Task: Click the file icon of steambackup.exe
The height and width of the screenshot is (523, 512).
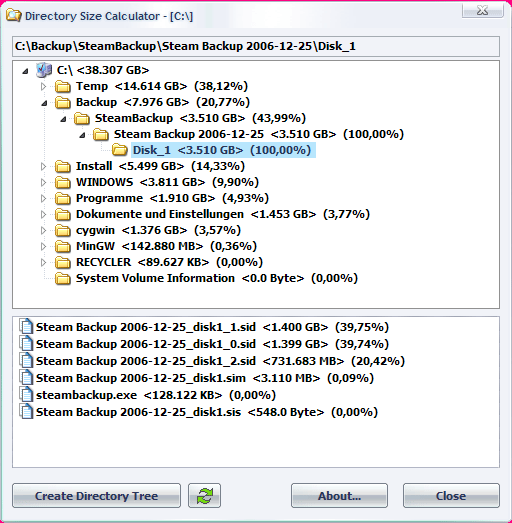Action: [26, 395]
